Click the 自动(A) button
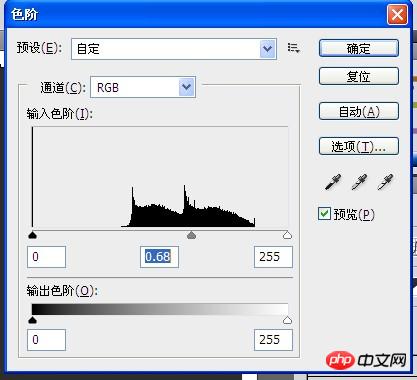417x380 pixels. pyautogui.click(x=359, y=111)
